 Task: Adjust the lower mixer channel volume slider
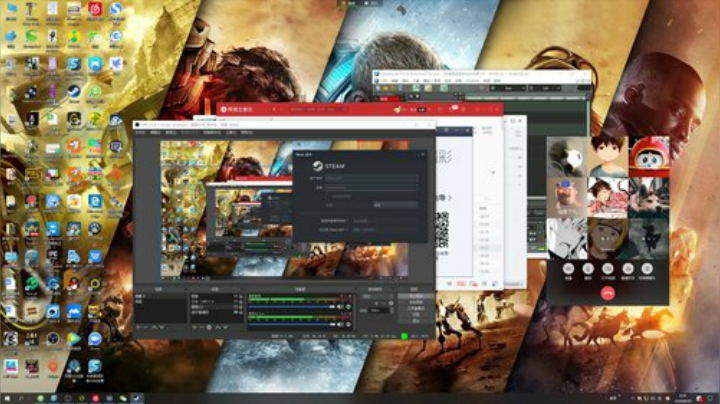[292, 325]
